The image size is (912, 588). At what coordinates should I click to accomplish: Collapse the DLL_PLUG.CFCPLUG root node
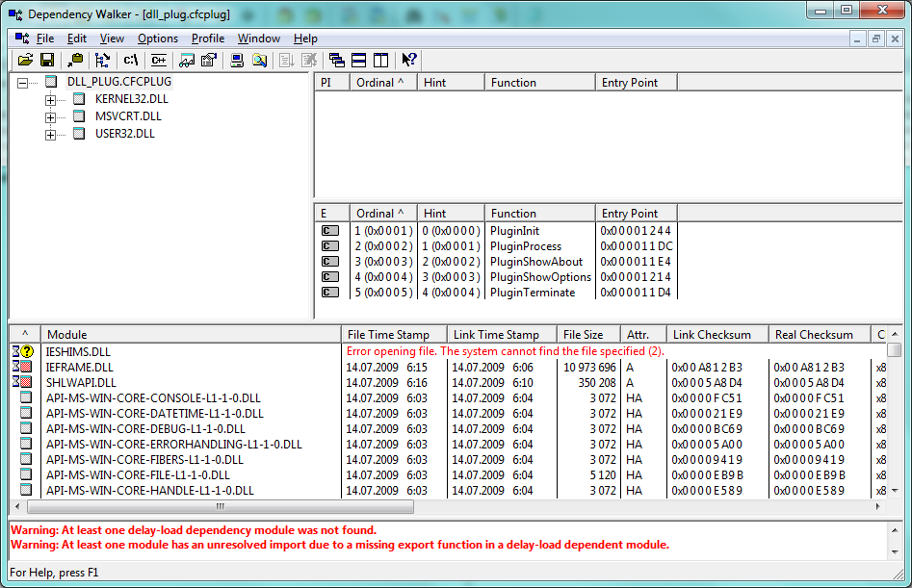(22, 83)
